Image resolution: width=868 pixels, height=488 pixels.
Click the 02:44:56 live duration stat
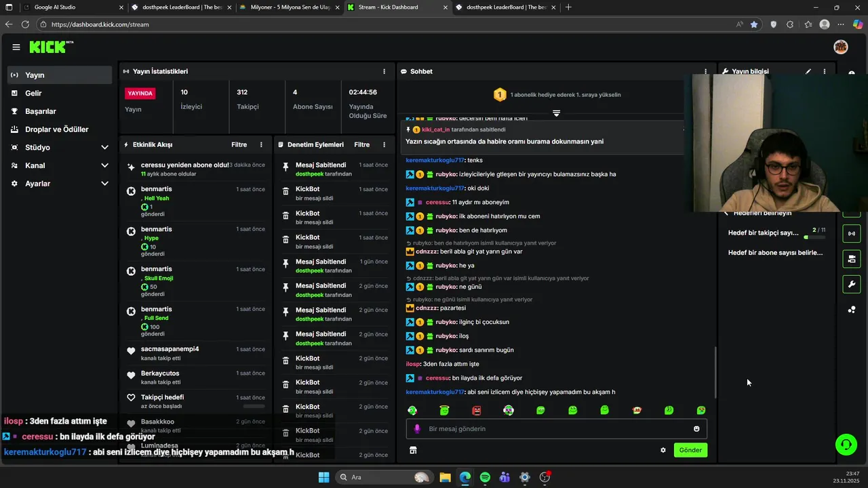[x=368, y=104]
